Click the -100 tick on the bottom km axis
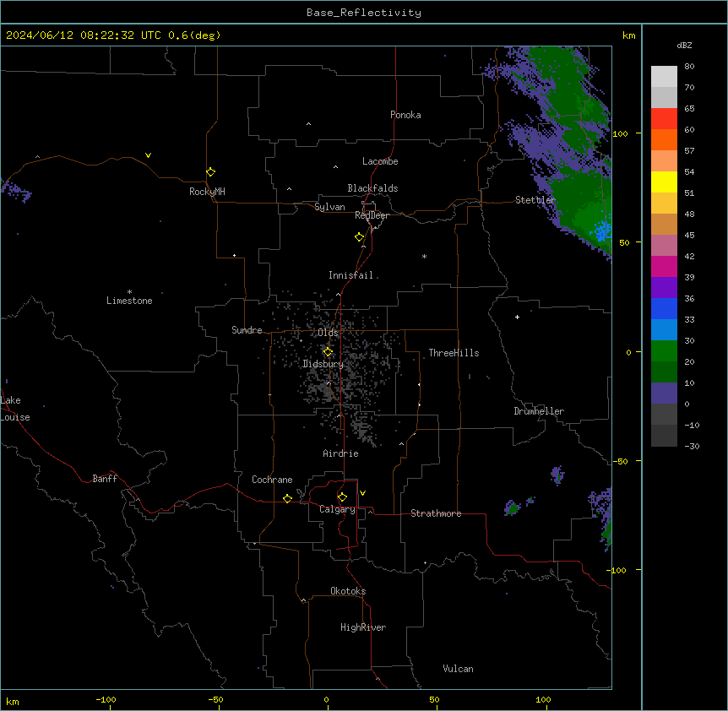 click(x=106, y=699)
